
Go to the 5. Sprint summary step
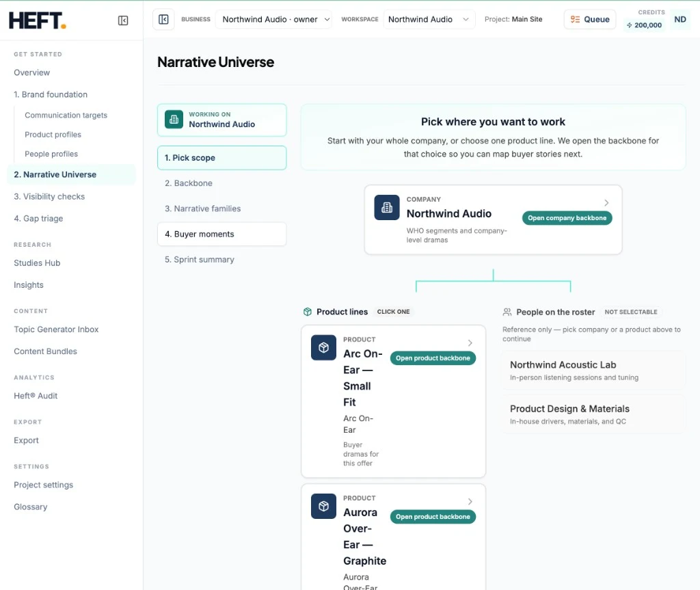[222, 260]
